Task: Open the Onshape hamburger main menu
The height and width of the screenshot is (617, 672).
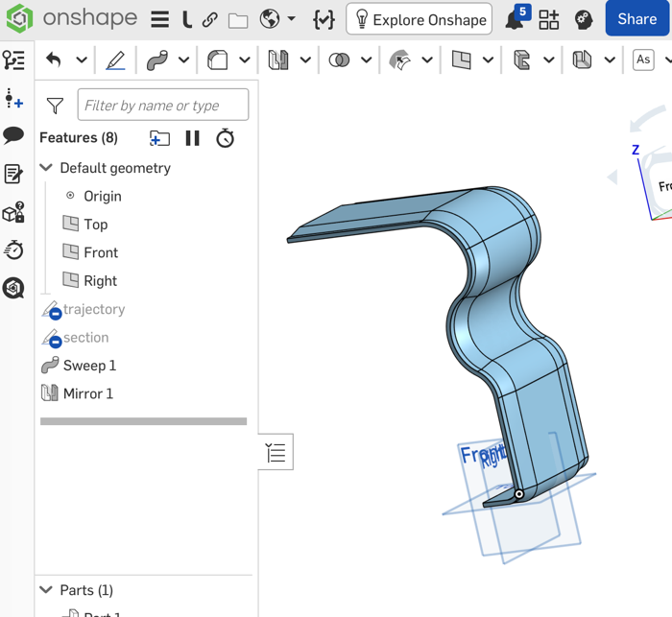Action: pos(159,19)
